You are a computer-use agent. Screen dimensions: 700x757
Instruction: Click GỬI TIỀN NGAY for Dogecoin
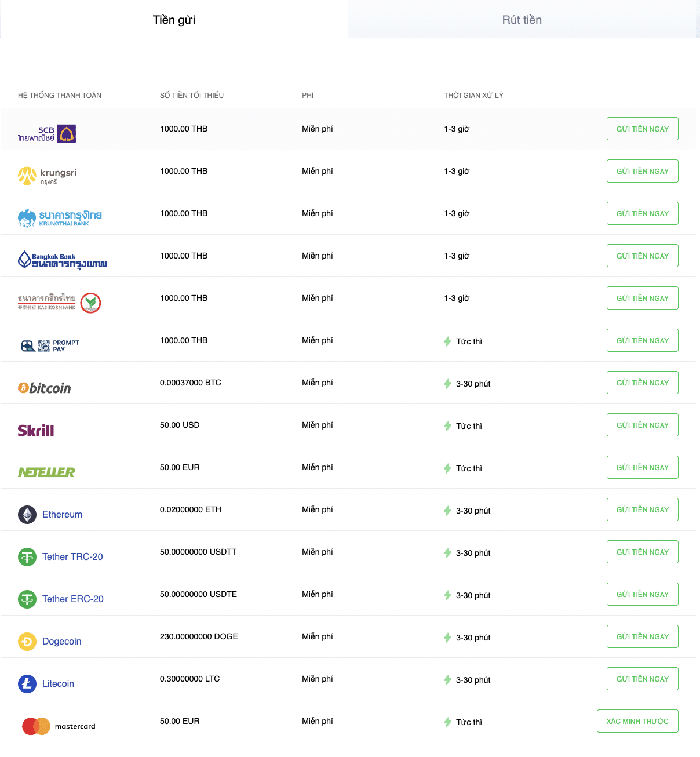coord(643,636)
